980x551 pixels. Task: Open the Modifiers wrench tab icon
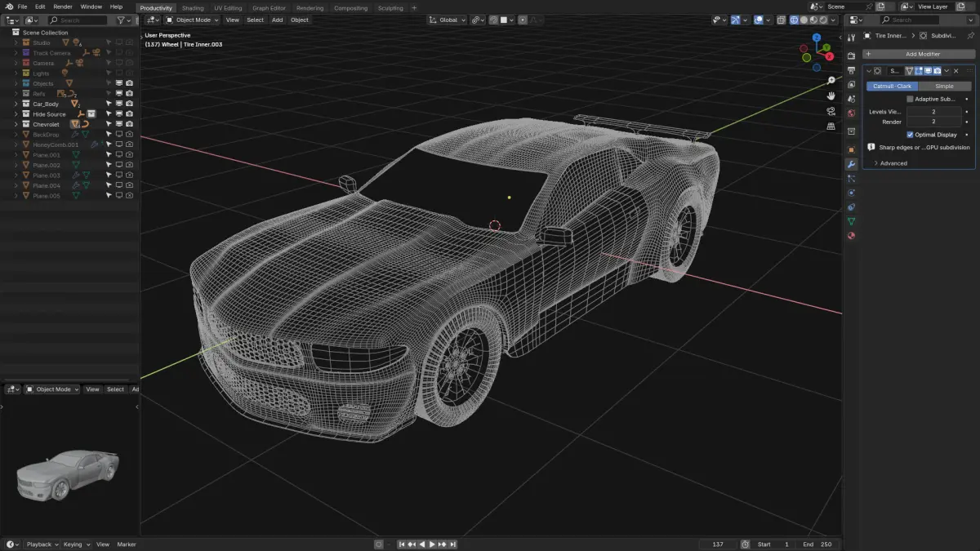point(851,164)
